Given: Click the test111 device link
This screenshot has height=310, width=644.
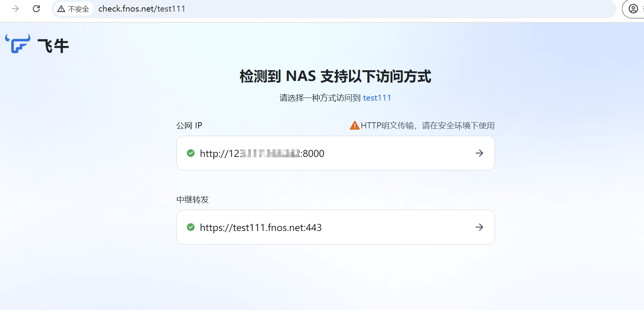Looking at the screenshot, I should (377, 98).
